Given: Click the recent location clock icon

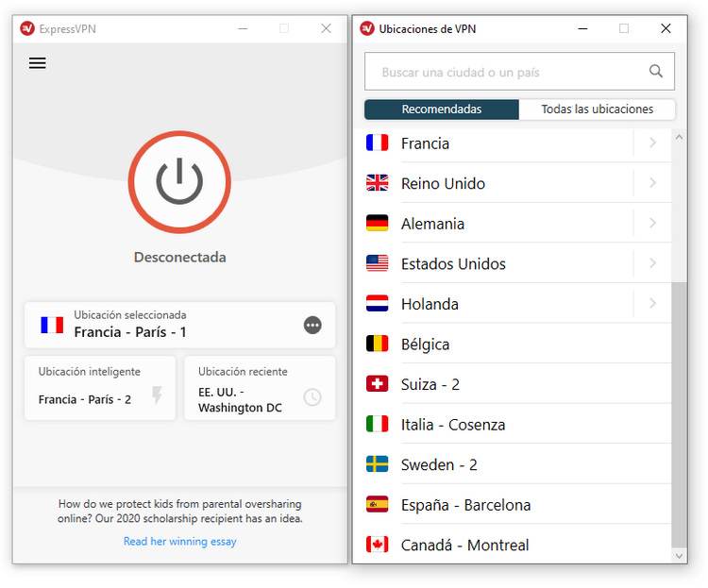Looking at the screenshot, I should click(x=312, y=397).
